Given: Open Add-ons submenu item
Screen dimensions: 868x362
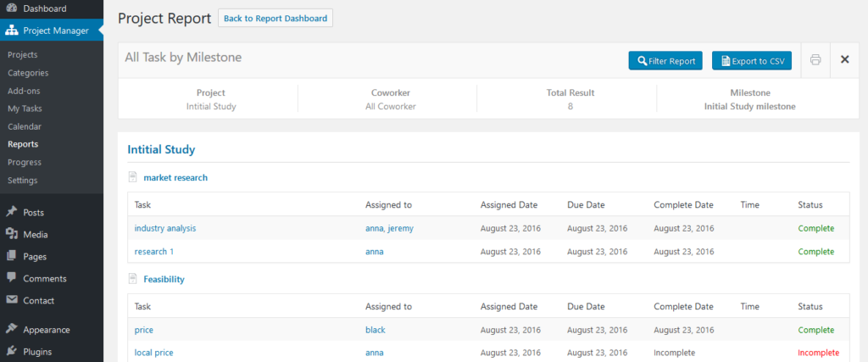Looking at the screenshot, I should coord(24,91).
